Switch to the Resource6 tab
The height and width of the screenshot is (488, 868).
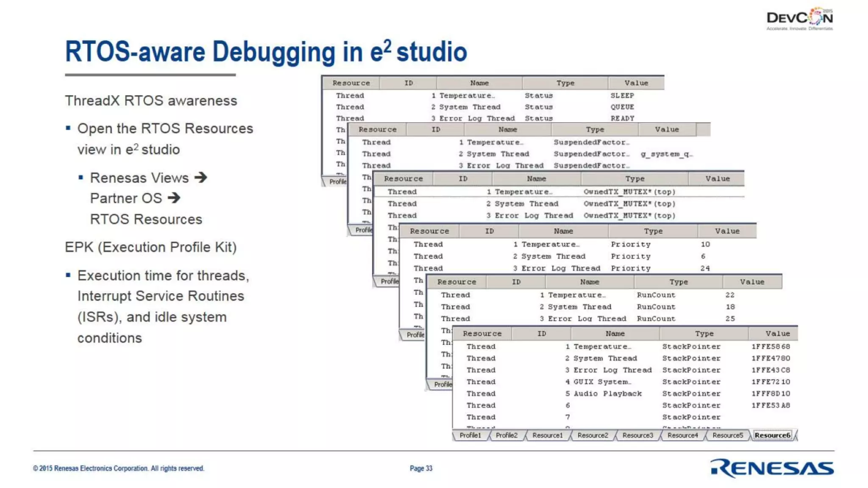[772, 435]
